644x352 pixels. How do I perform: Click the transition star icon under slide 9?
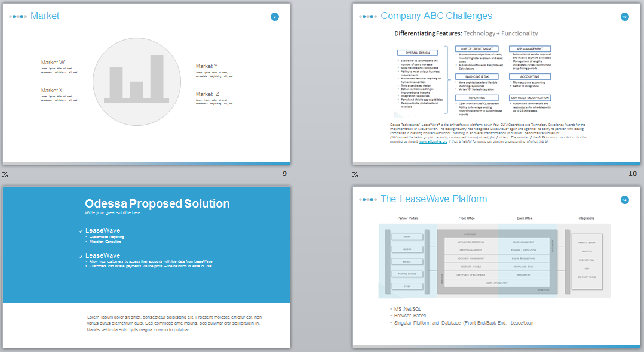pyautogui.click(x=5, y=174)
